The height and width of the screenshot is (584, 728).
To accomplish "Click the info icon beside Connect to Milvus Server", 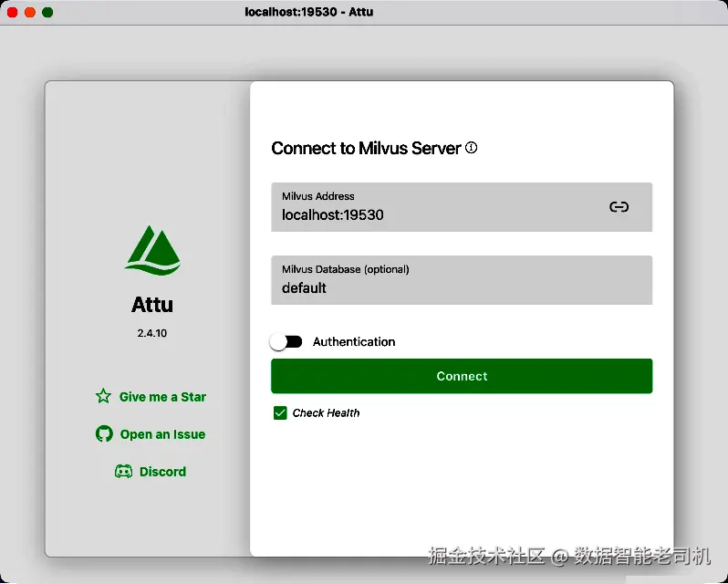I will (472, 148).
